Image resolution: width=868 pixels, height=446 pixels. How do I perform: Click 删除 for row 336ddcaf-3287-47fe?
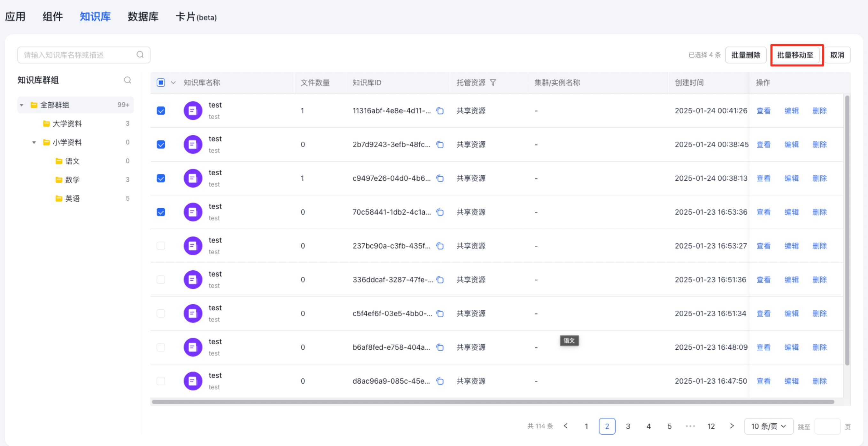click(819, 280)
